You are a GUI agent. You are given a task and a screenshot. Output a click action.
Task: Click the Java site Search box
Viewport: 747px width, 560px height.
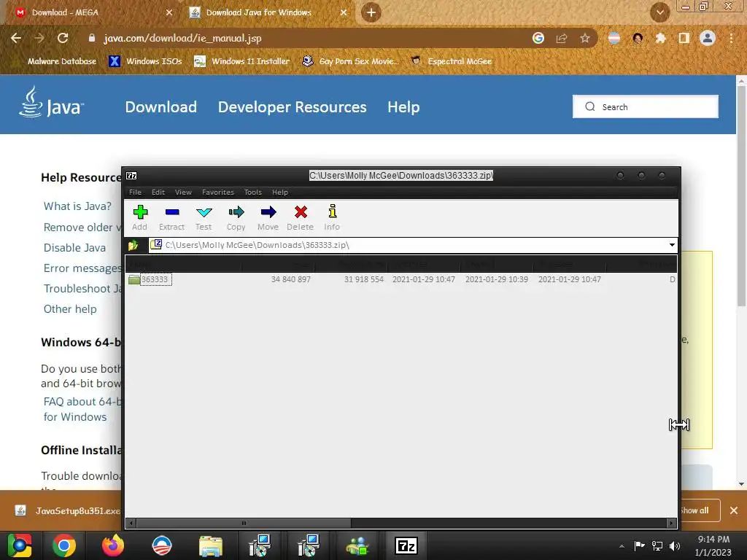click(x=646, y=106)
